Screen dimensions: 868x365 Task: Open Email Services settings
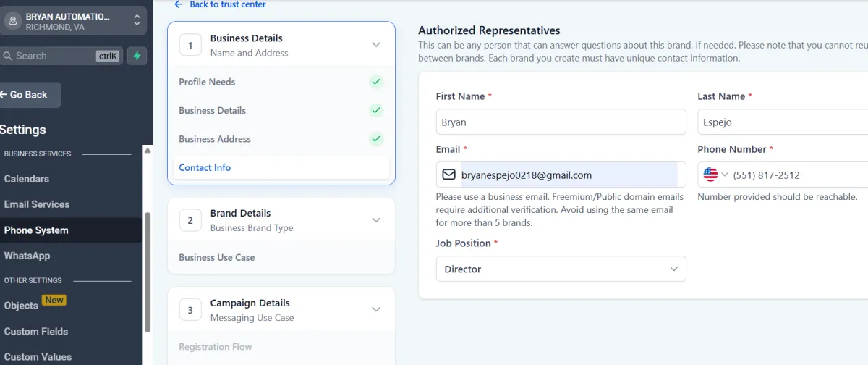coord(37,204)
